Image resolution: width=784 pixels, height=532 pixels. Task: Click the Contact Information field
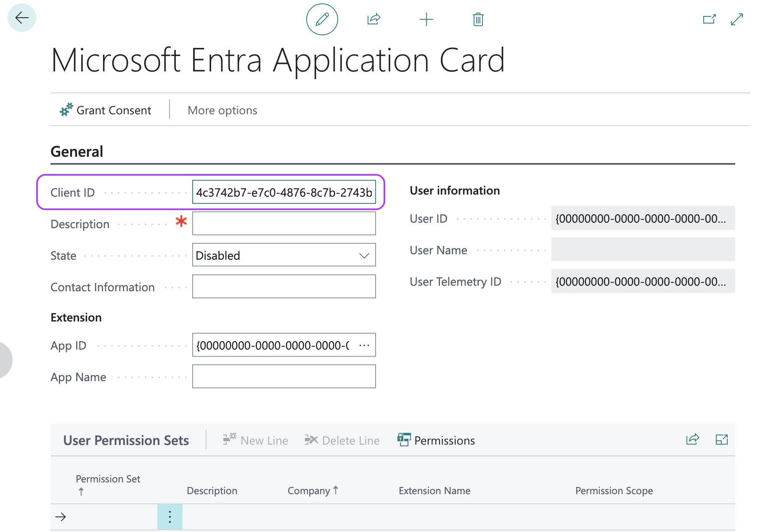click(x=284, y=287)
